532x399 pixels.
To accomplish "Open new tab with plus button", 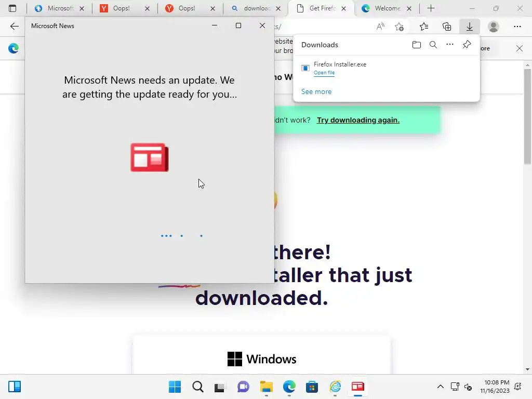I will (x=431, y=8).
